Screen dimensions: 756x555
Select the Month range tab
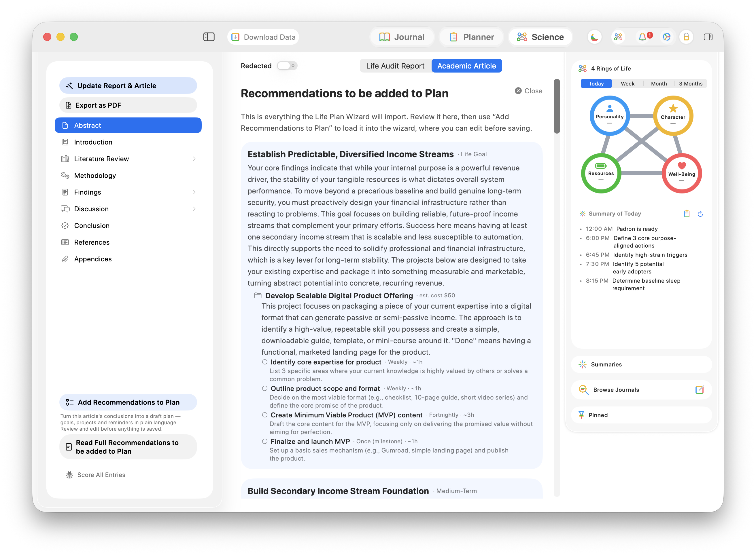point(659,84)
